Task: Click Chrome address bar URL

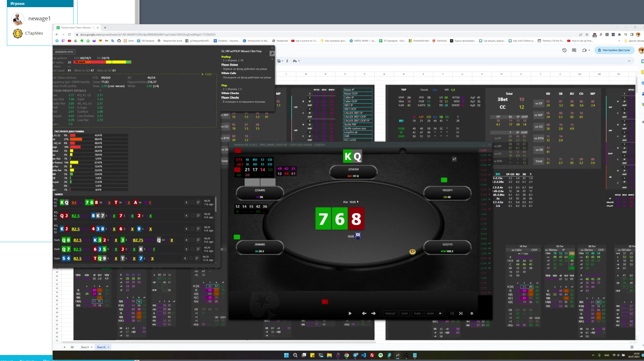Action: click(148, 34)
